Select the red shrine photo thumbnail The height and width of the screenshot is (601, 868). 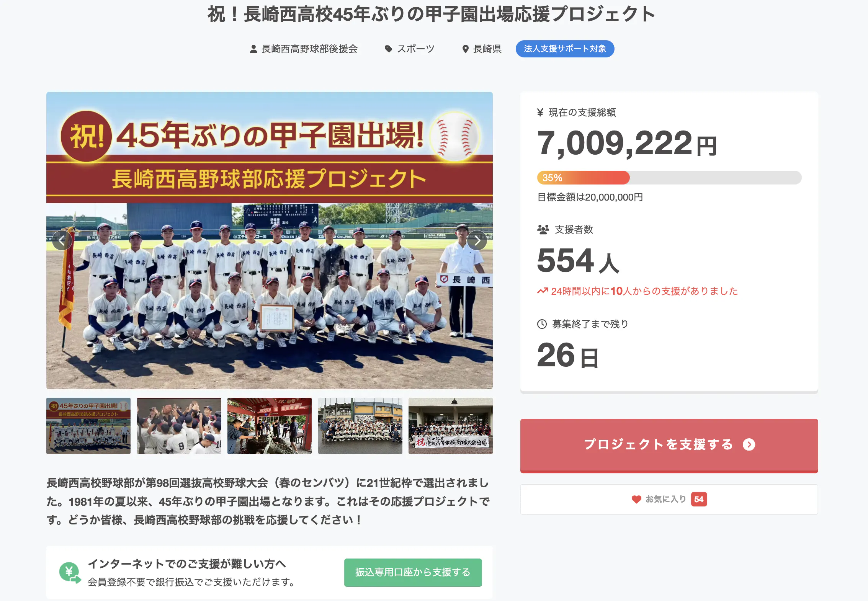[x=269, y=426]
